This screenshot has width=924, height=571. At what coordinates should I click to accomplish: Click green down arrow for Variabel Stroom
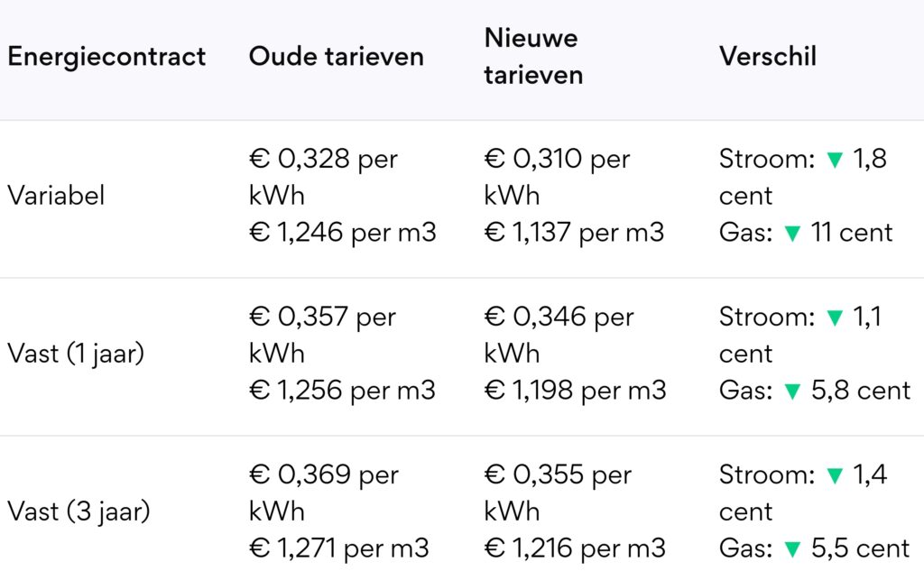(x=835, y=161)
